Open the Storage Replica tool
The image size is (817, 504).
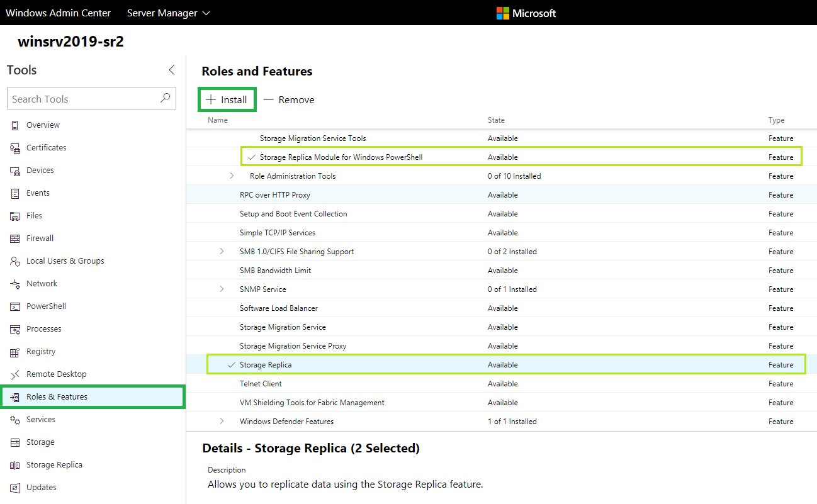click(93, 465)
